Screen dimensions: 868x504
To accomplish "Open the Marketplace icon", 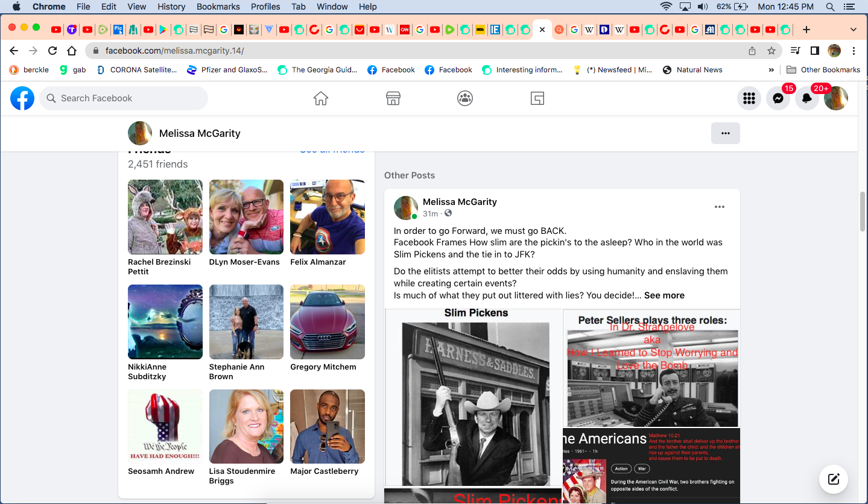I will click(x=393, y=98).
